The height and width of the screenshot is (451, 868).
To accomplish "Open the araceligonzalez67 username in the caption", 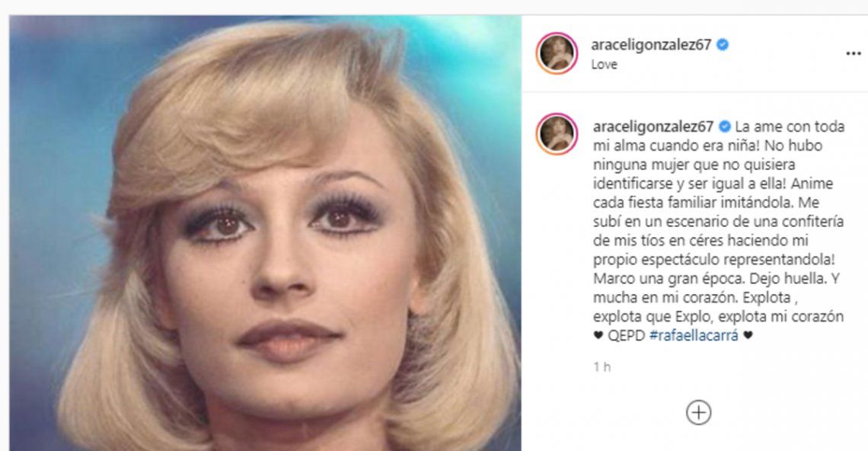I will (x=653, y=127).
